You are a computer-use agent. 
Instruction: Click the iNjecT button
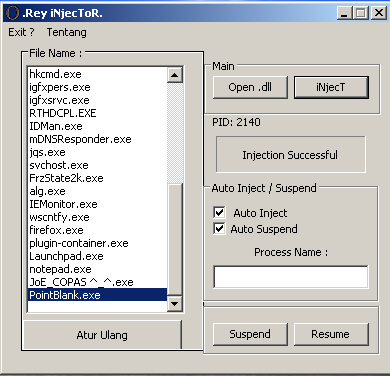point(331,87)
